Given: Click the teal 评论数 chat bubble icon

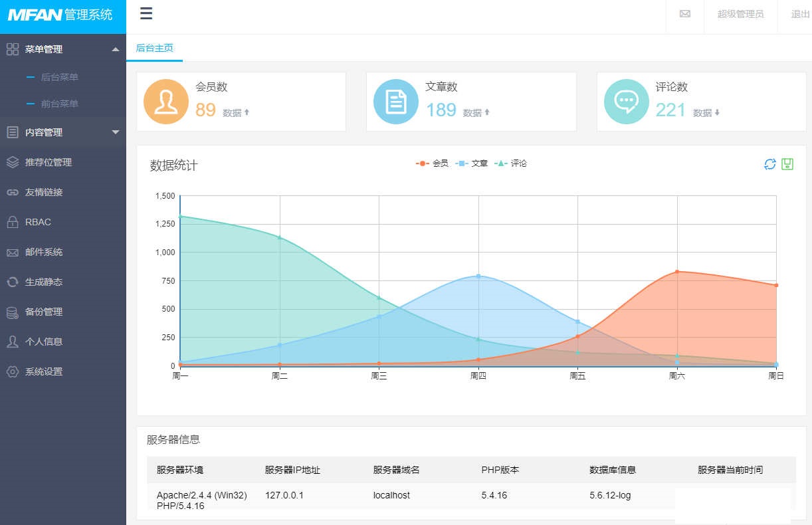Looking at the screenshot, I should 626,102.
